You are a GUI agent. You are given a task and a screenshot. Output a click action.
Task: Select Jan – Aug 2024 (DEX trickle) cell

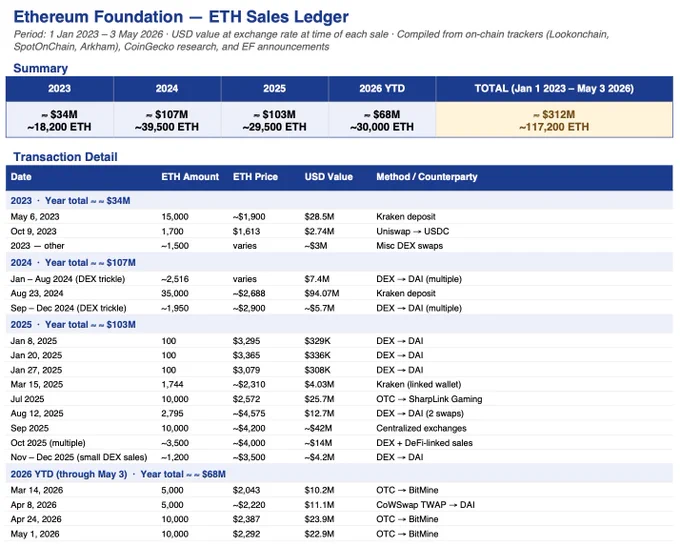(68, 279)
